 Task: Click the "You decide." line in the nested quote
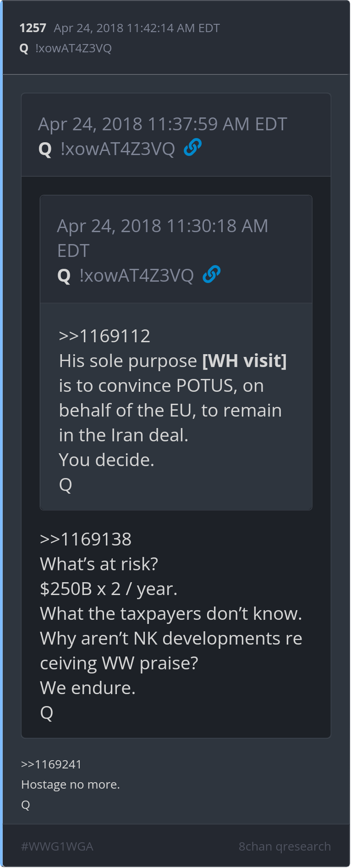(106, 460)
